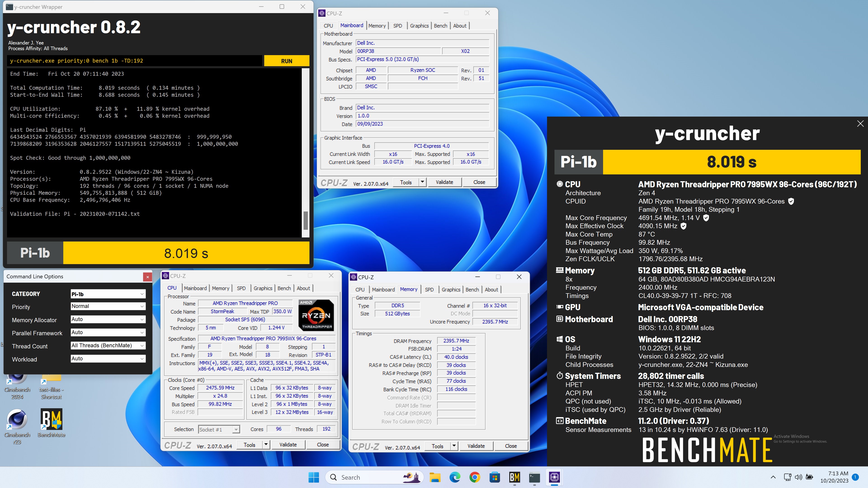Click the Memory section icon in BenchMate

(x=559, y=270)
